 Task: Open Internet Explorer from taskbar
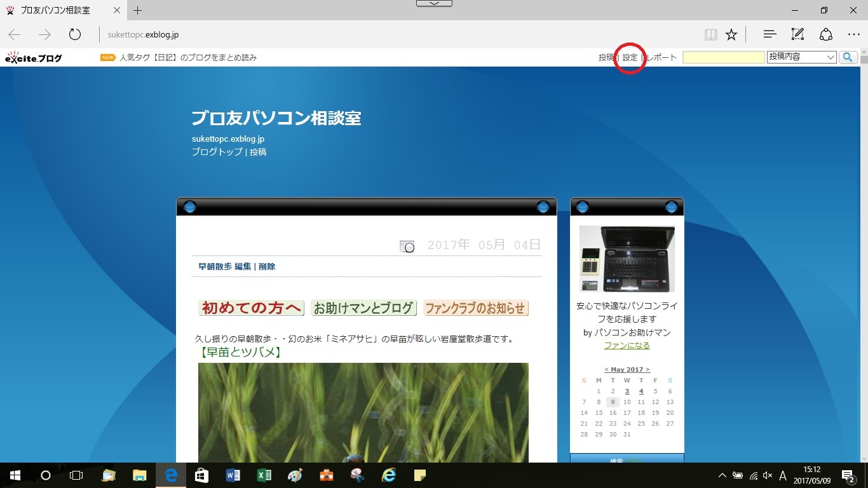click(388, 475)
